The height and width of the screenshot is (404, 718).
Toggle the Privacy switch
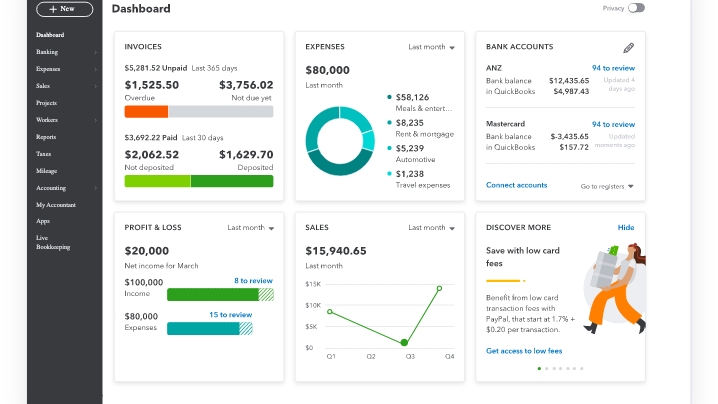click(636, 8)
